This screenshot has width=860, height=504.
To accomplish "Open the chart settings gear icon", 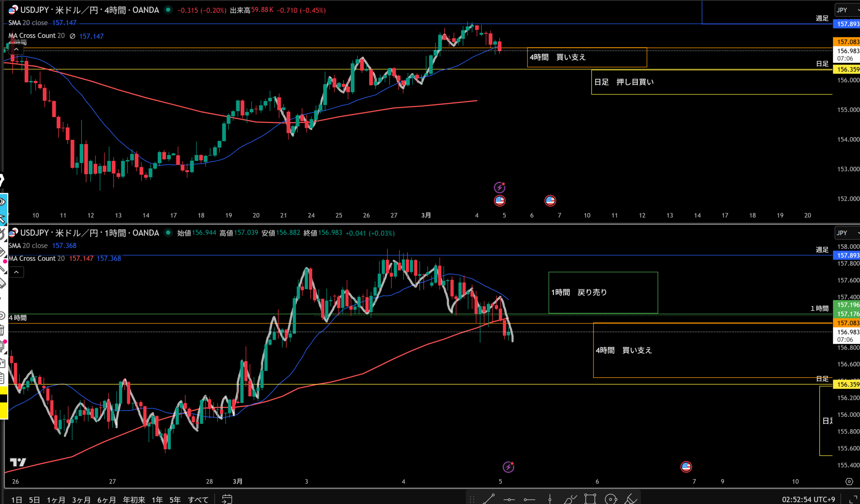I will pyautogui.click(x=849, y=482).
